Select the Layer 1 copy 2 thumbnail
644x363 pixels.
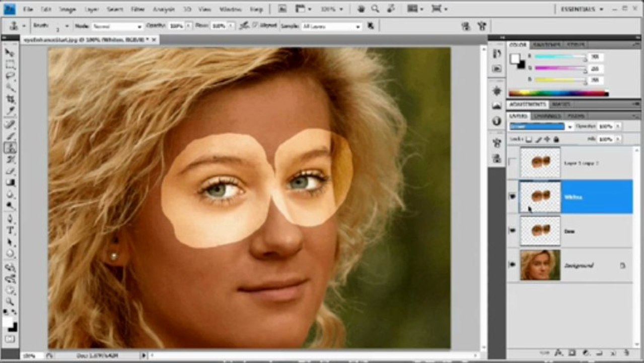click(x=540, y=162)
